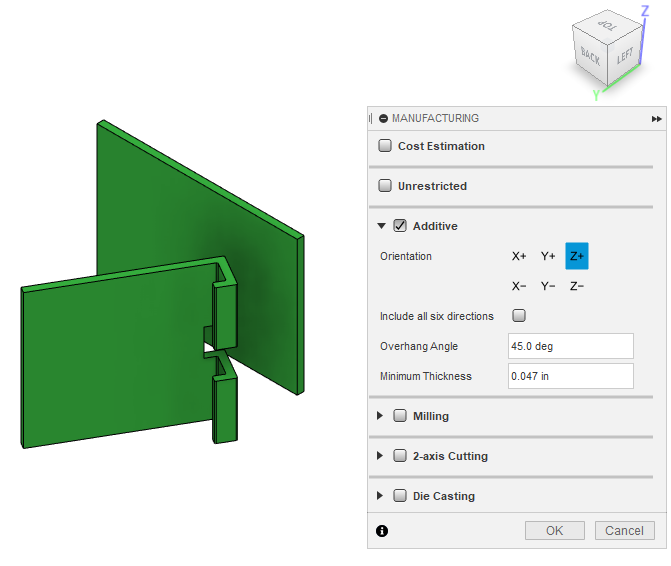Enable the Milling checkbox

[x=400, y=415]
